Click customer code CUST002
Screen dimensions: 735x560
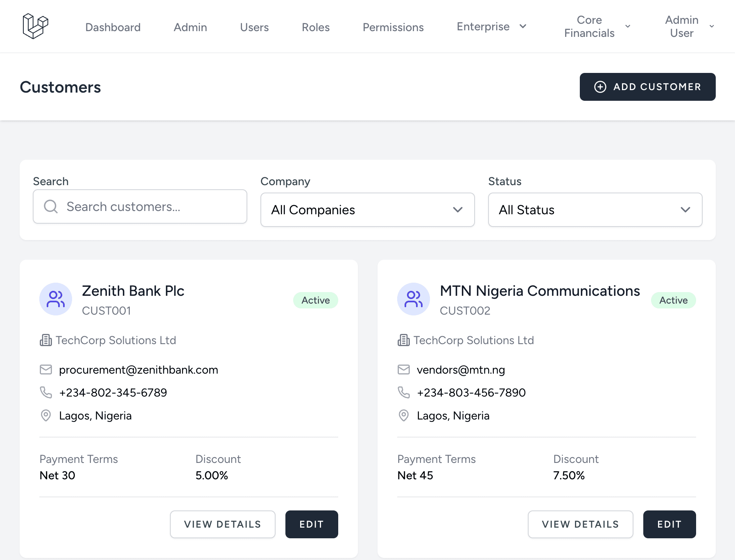[465, 311]
